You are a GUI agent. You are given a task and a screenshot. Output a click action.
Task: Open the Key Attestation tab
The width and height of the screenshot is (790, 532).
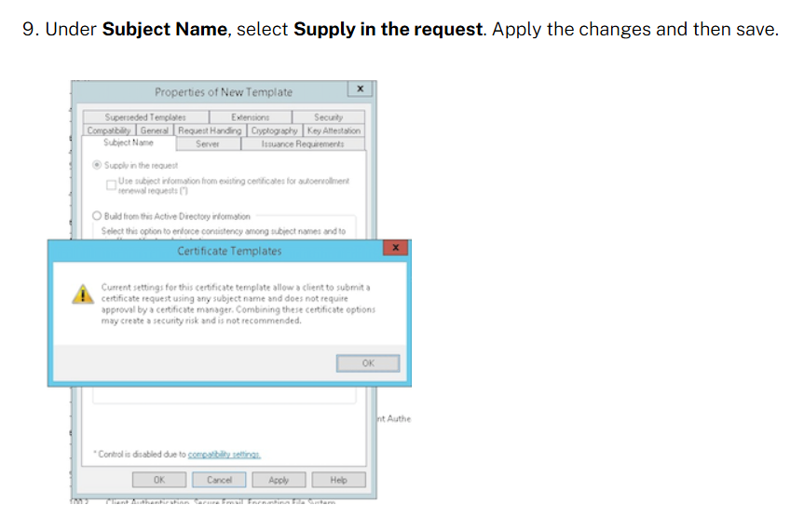click(334, 130)
